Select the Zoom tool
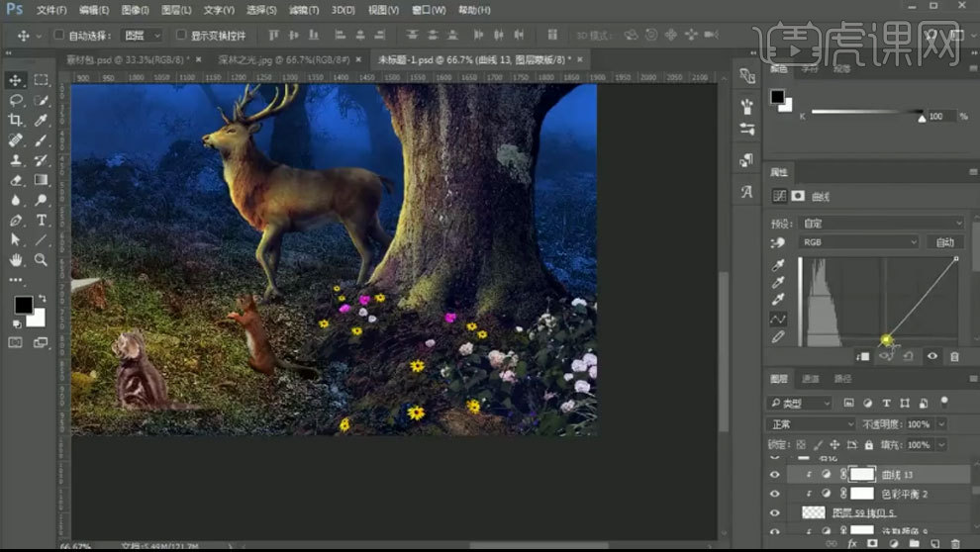The height and width of the screenshot is (552, 980). coord(42,260)
